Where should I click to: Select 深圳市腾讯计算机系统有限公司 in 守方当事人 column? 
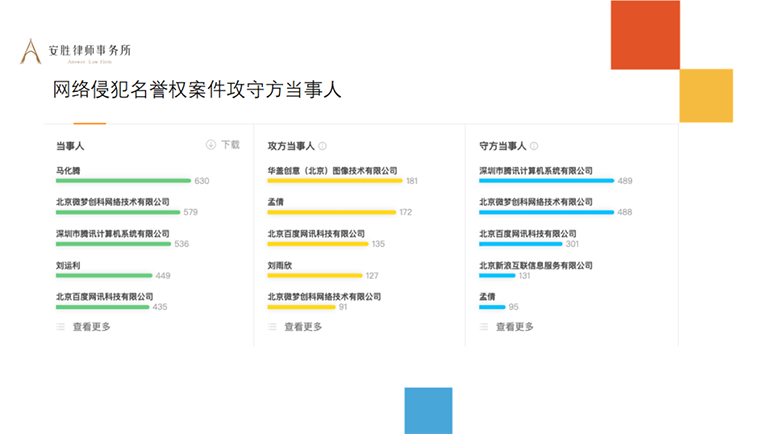coord(536,171)
